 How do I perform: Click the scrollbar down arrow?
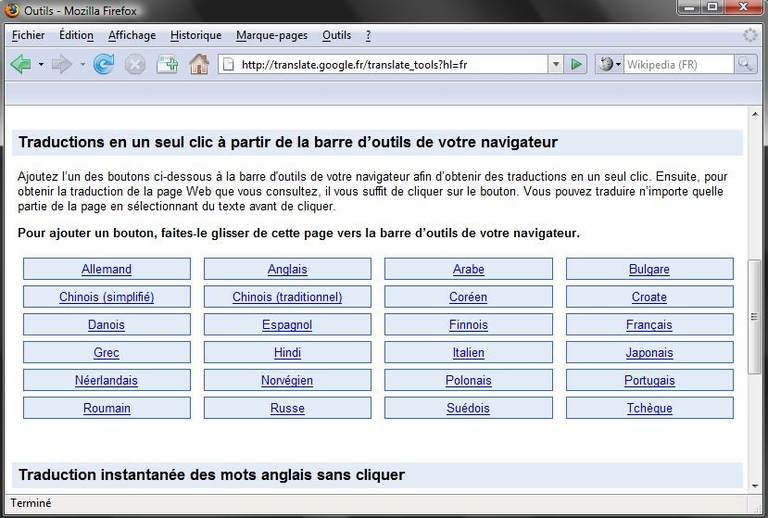[x=755, y=486]
